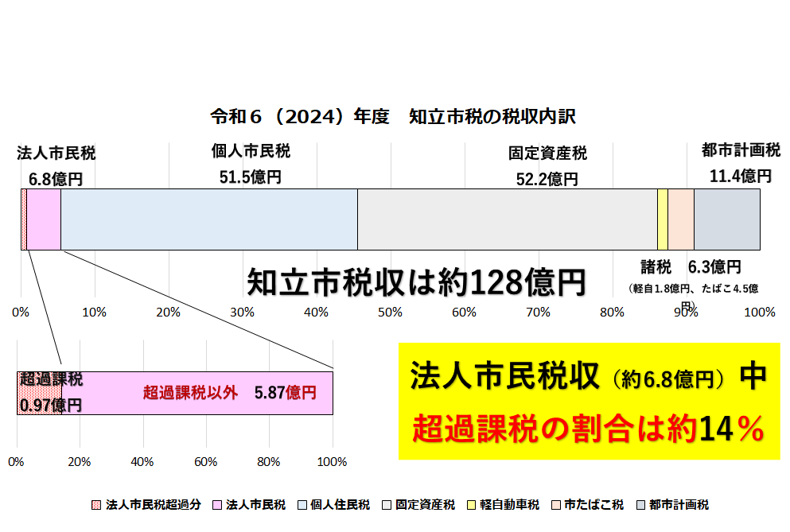This screenshot has width=790, height=532.
Task: Select the gray 固定資産税 bar segment
Action: click(507, 219)
